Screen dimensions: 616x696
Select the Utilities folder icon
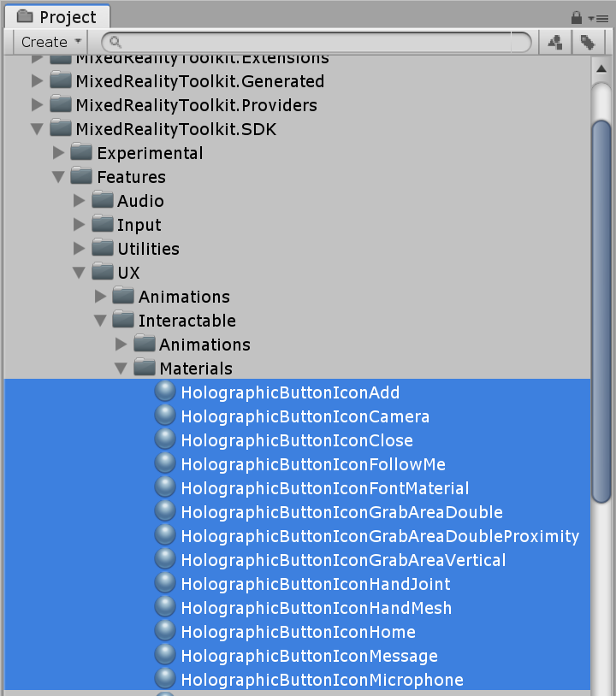coord(103,248)
